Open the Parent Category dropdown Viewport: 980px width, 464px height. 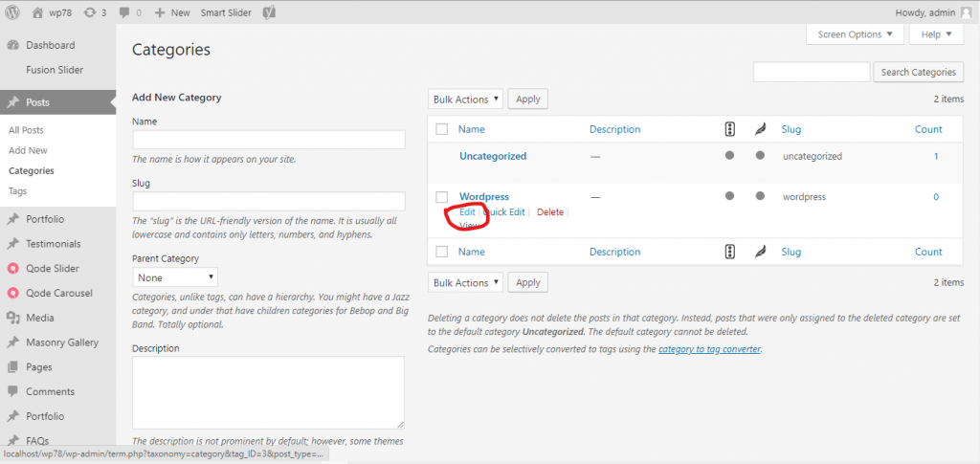click(175, 277)
